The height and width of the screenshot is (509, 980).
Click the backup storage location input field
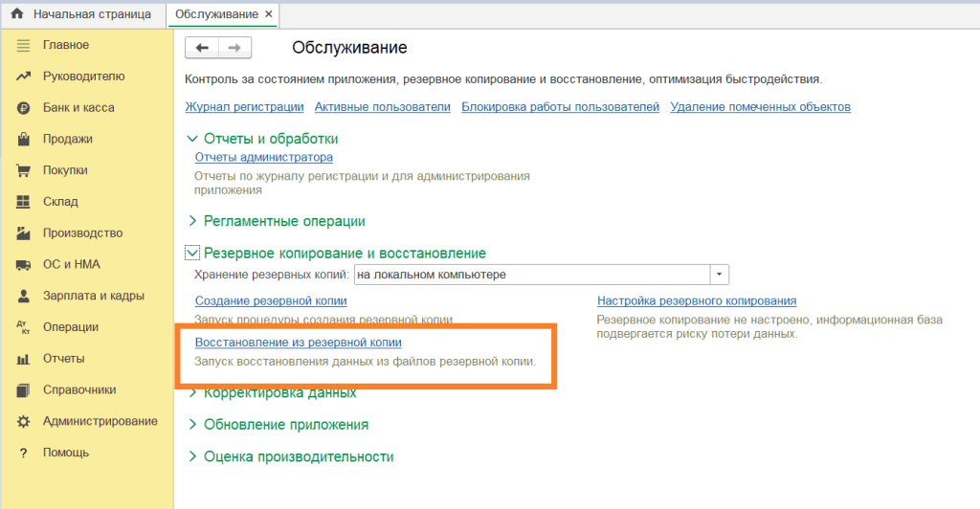(531, 276)
